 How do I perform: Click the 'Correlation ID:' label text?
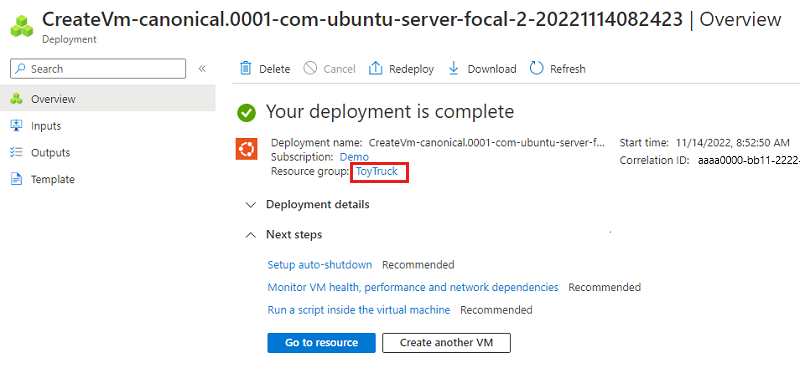(x=655, y=160)
